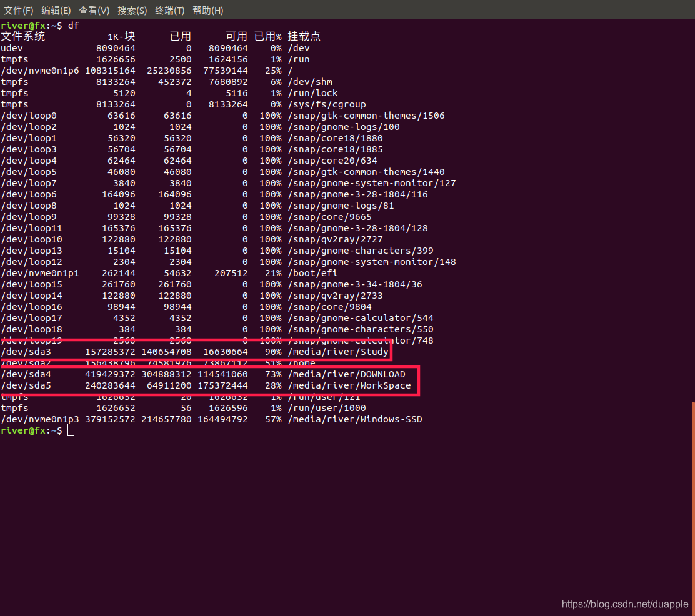Click '/snap/gnome-3-34-1804/36' mount path

pyautogui.click(x=355, y=284)
